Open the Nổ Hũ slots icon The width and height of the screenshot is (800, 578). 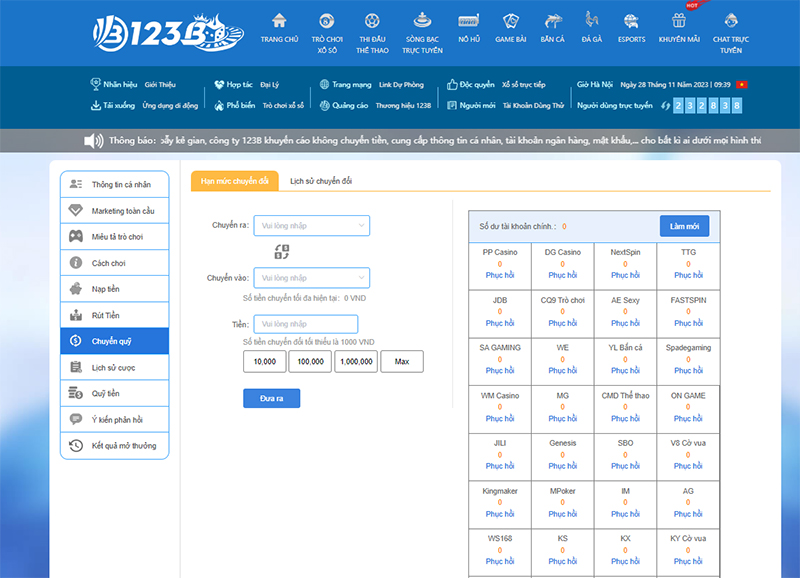[x=469, y=21]
